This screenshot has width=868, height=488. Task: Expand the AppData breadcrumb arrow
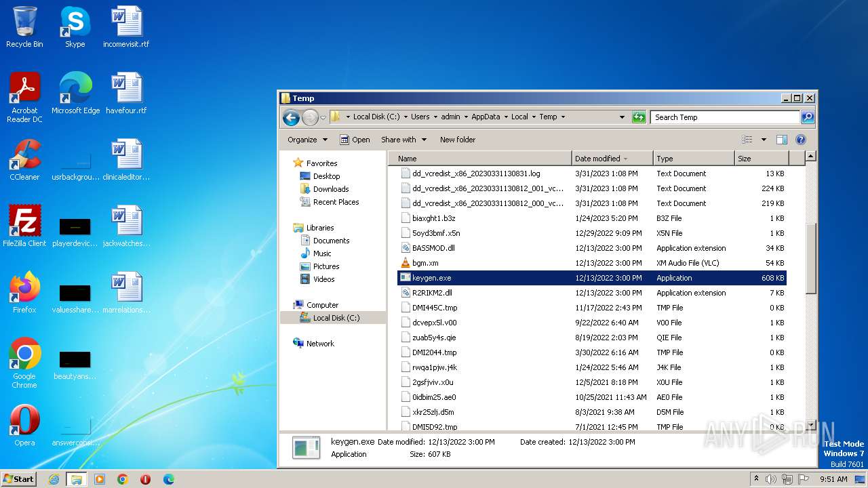pyautogui.click(x=506, y=117)
